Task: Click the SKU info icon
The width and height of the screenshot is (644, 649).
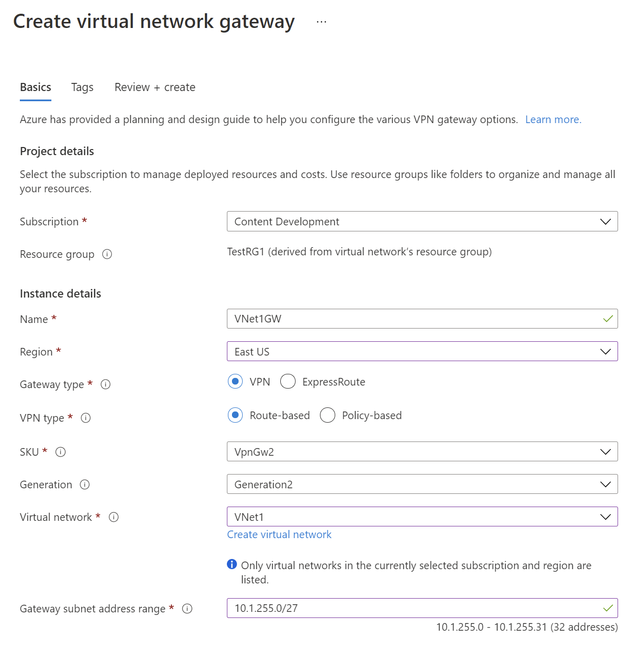Action: click(61, 452)
